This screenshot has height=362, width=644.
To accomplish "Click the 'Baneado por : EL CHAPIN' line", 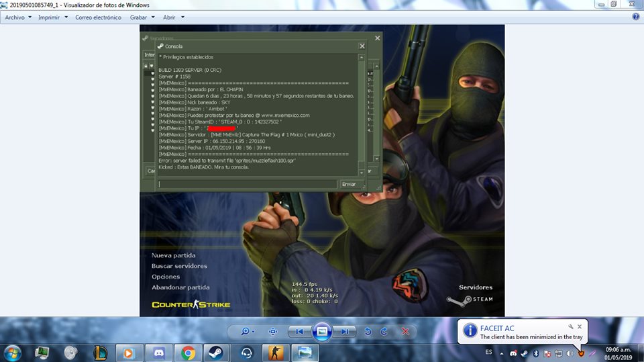I will (x=201, y=89).
